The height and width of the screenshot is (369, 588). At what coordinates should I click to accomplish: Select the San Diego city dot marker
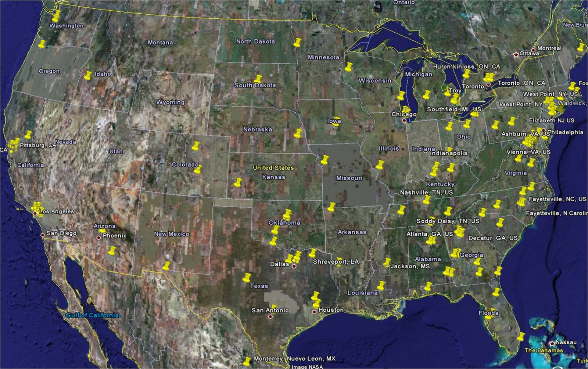point(43,235)
